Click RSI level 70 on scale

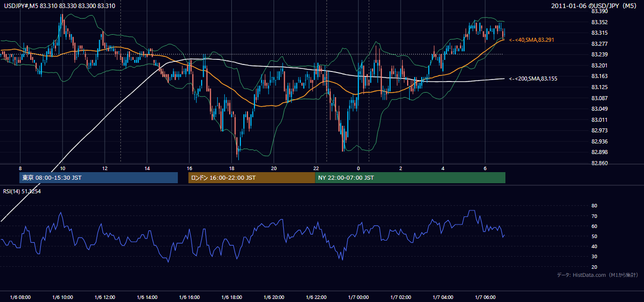click(x=594, y=216)
